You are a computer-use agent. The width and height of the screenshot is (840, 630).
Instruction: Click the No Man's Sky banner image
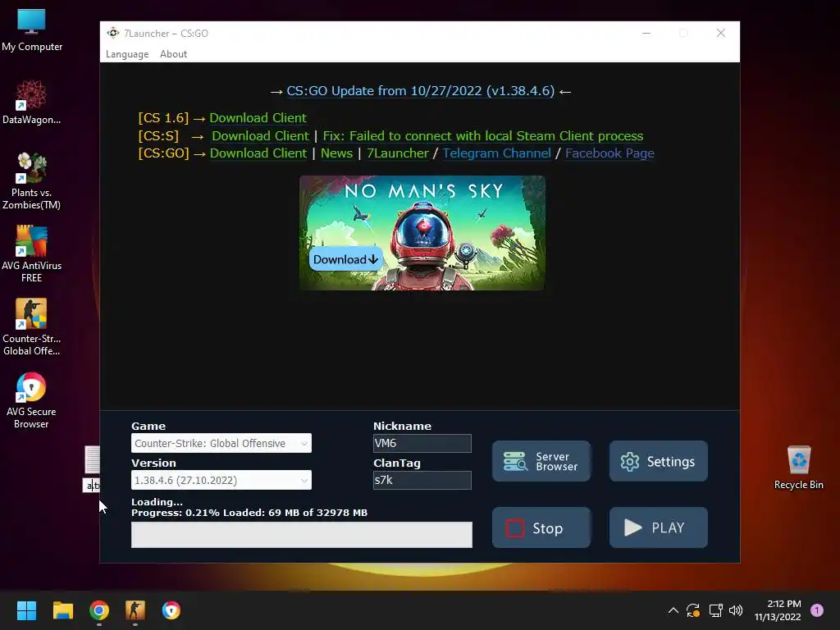coord(422,233)
